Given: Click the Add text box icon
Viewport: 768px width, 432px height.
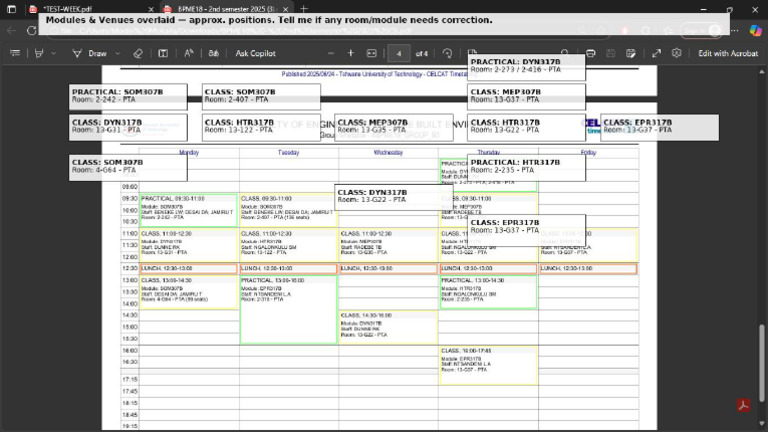Looking at the screenshot, I should pos(163,53).
